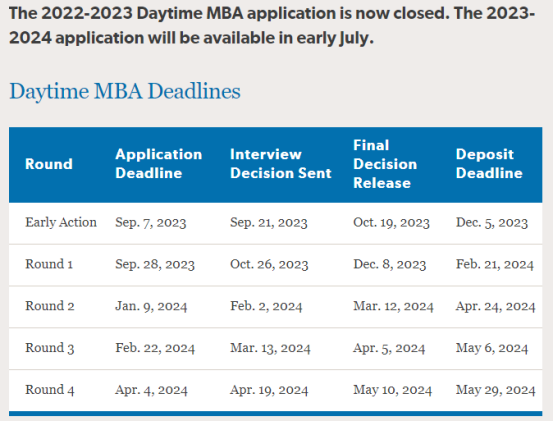Click the Deposit Deadline column header

point(489,164)
